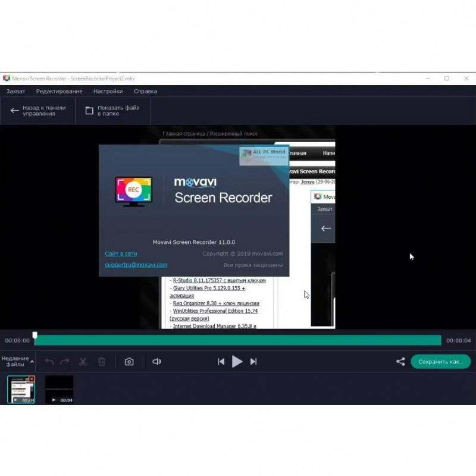Click the scissors cut icon
476x476 pixels.
point(83,362)
